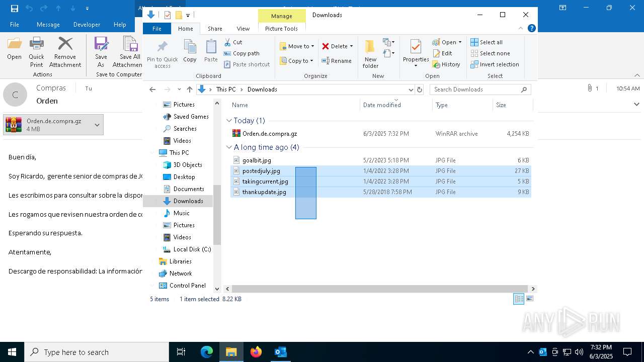The height and width of the screenshot is (362, 644).
Task: Click Save As in Outlook ribbon
Action: coord(101,52)
